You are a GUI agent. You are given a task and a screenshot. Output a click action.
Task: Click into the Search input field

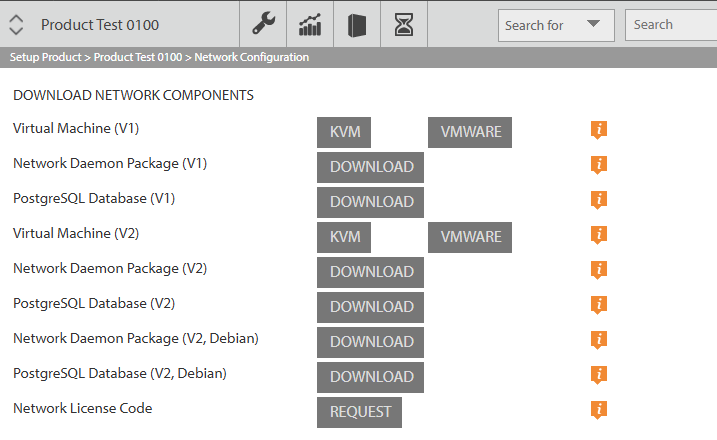coord(671,25)
